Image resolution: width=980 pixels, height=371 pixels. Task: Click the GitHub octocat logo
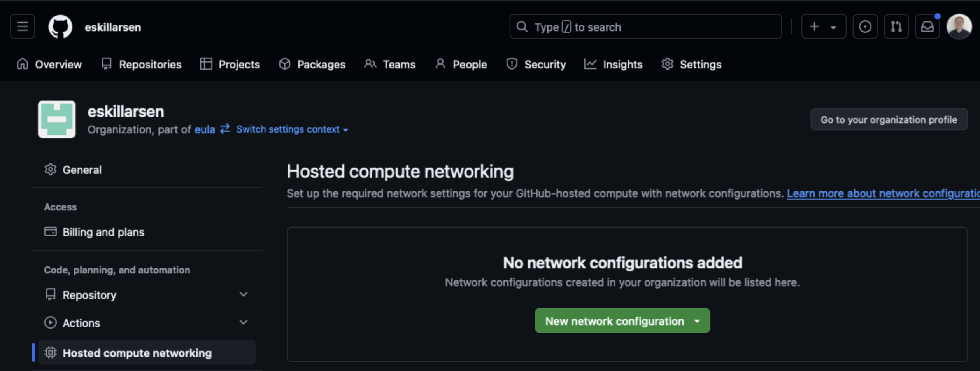60,27
